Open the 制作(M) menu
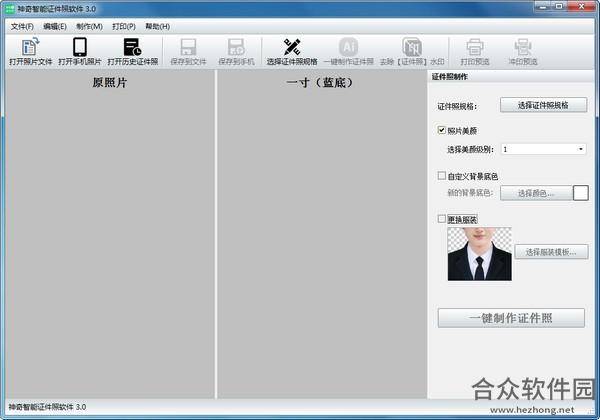Image resolution: width=600 pixels, height=420 pixels. pyautogui.click(x=90, y=26)
